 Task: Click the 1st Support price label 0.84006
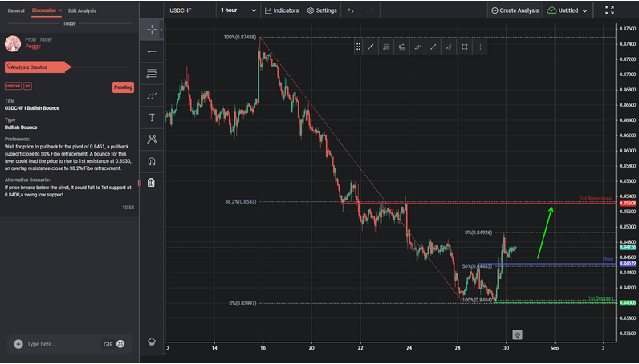point(628,302)
